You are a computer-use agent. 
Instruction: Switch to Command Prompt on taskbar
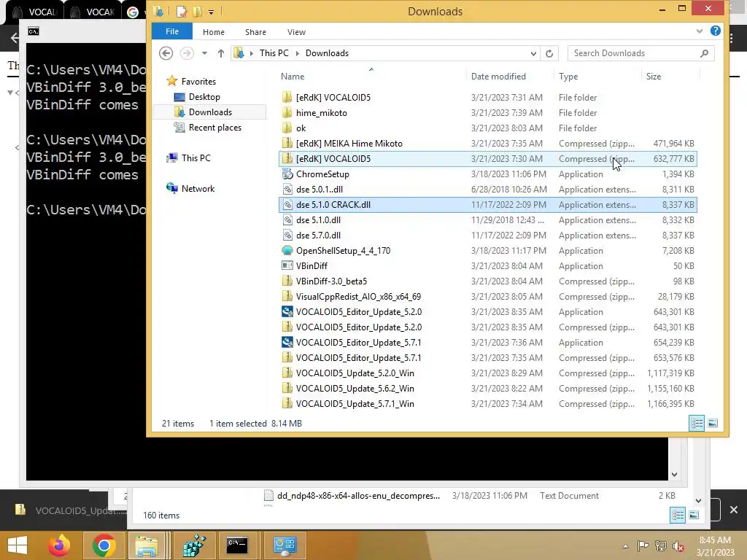pyautogui.click(x=237, y=545)
